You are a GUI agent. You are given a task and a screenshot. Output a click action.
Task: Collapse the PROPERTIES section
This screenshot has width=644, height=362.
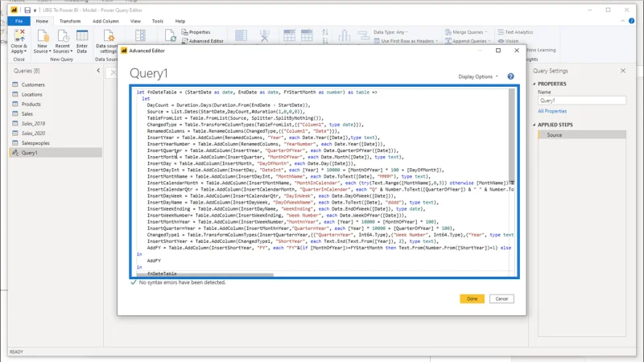(535, 84)
